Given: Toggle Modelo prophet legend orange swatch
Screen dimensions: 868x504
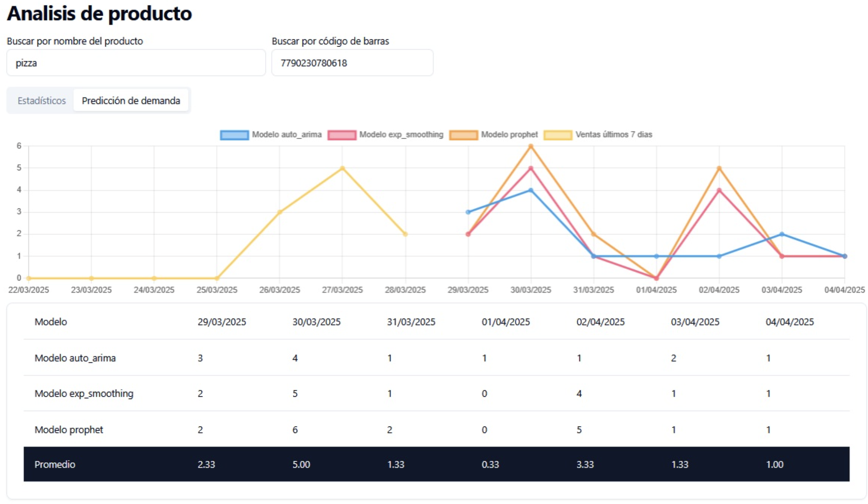Looking at the screenshot, I should tap(463, 135).
